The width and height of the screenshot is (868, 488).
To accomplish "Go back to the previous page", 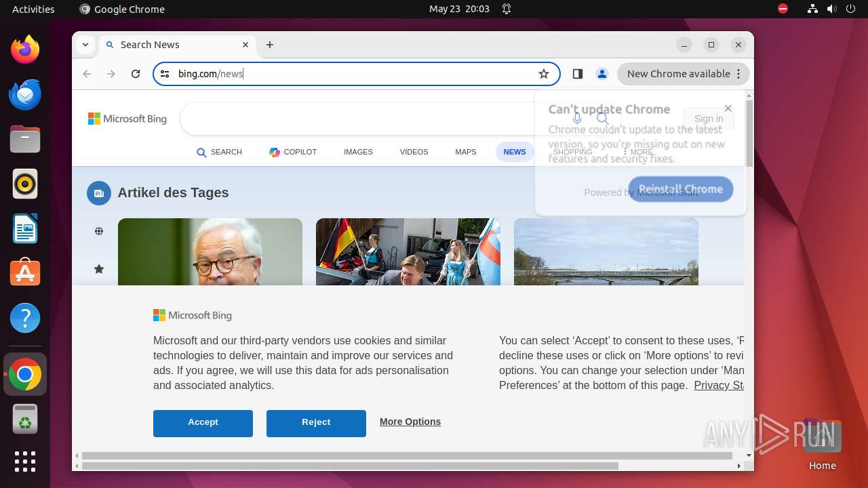I will tap(87, 74).
